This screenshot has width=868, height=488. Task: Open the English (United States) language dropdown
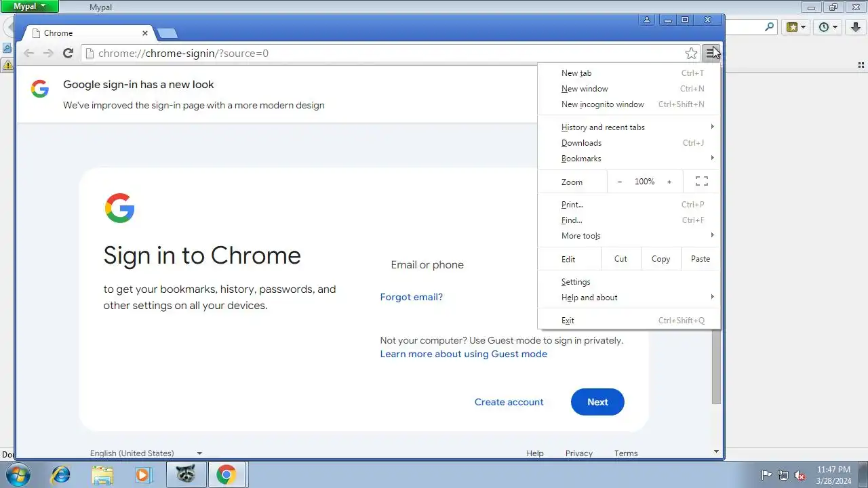point(146,453)
